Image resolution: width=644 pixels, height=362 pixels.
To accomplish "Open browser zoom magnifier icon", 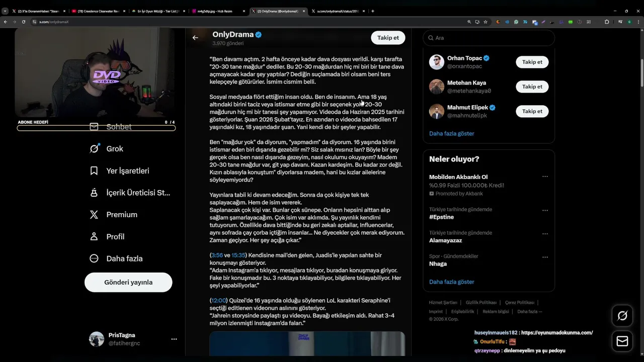I will pos(469,22).
